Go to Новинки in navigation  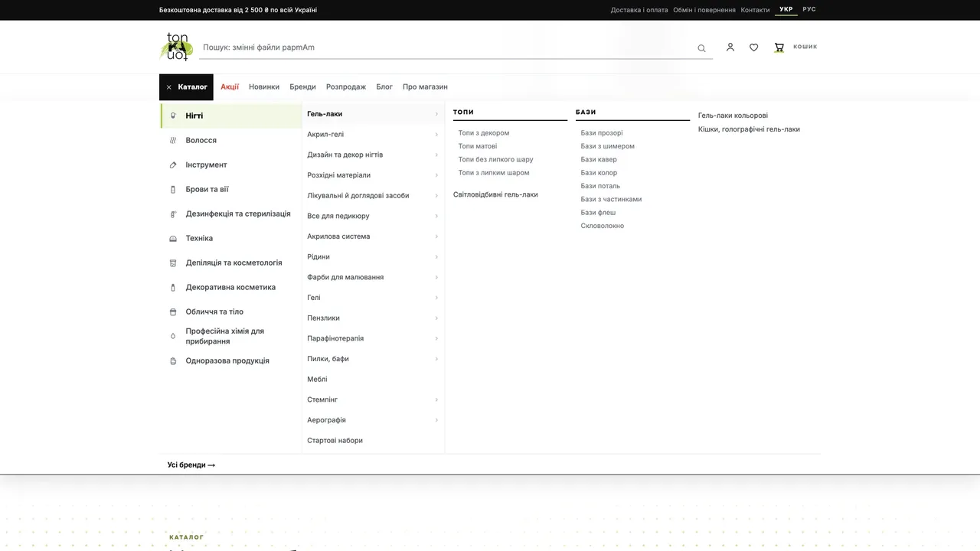[264, 87]
